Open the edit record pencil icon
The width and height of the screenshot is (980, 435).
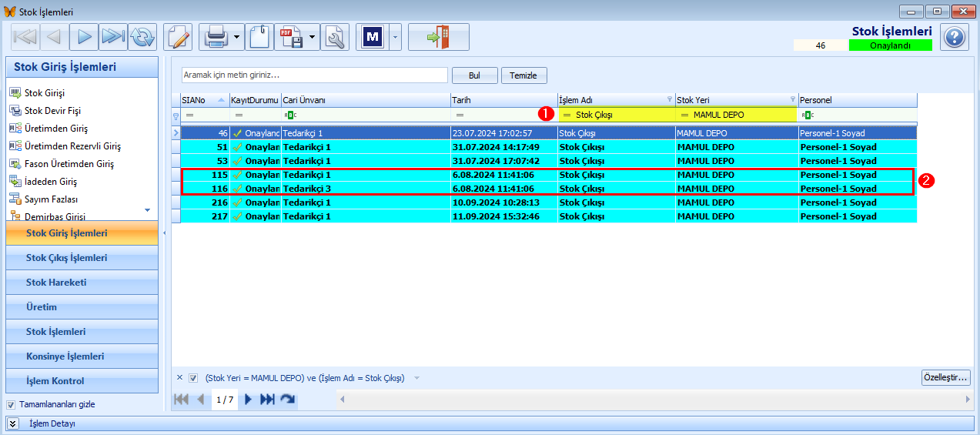click(x=178, y=37)
